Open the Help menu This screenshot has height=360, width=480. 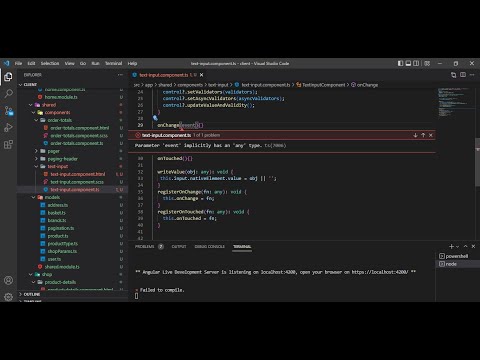[x=132, y=63]
